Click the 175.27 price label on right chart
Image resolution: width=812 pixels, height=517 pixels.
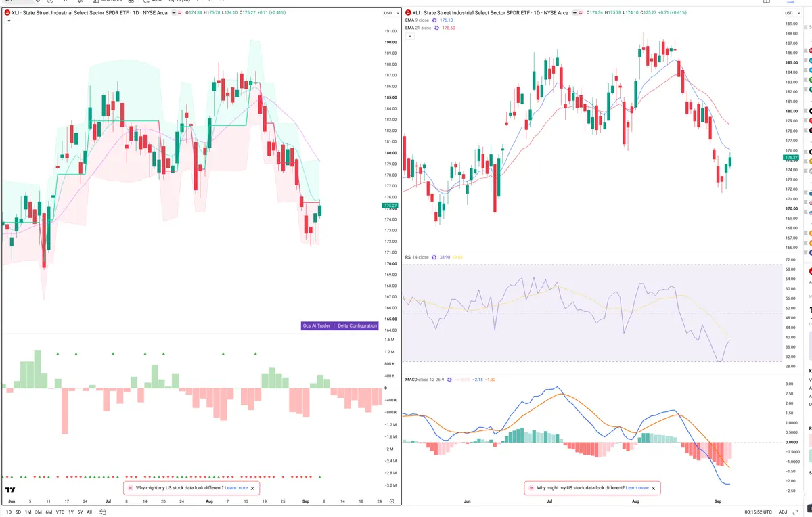(791, 157)
